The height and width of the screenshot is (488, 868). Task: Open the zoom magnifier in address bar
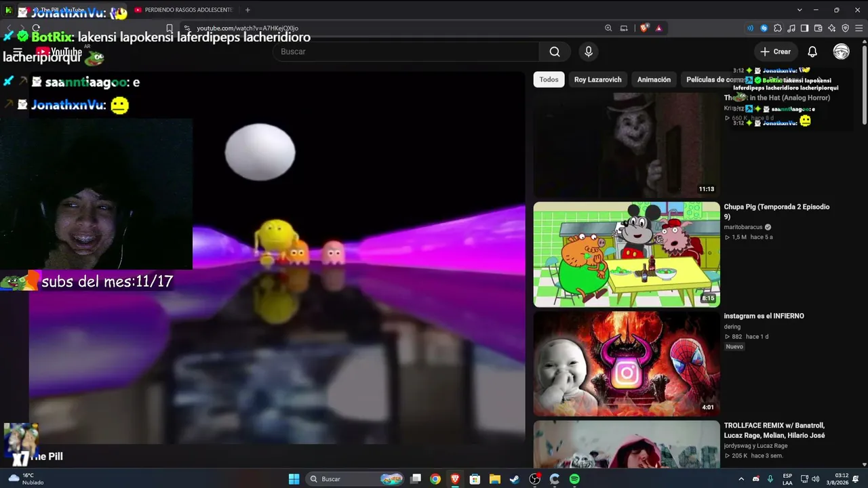pyautogui.click(x=608, y=28)
